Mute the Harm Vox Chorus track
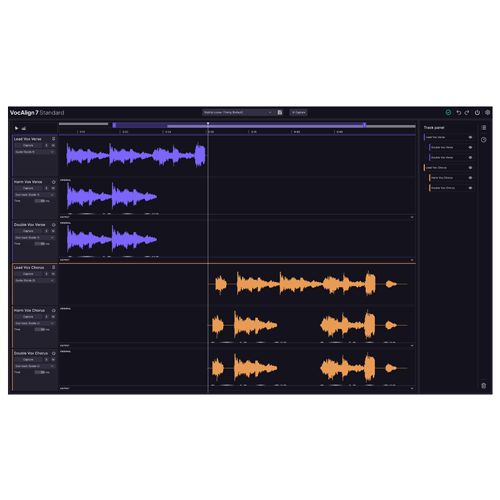 pyautogui.click(x=53, y=317)
